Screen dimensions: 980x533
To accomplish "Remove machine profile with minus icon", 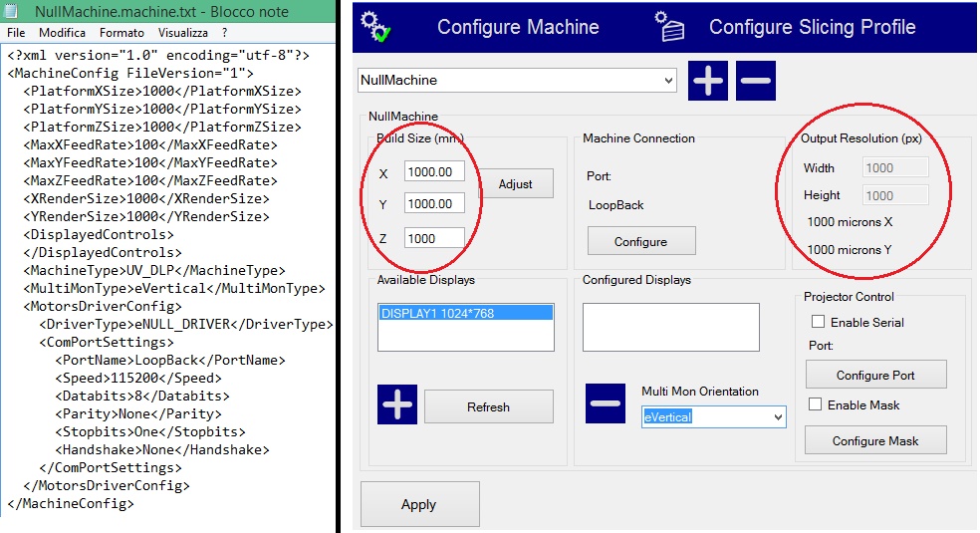I will [756, 81].
